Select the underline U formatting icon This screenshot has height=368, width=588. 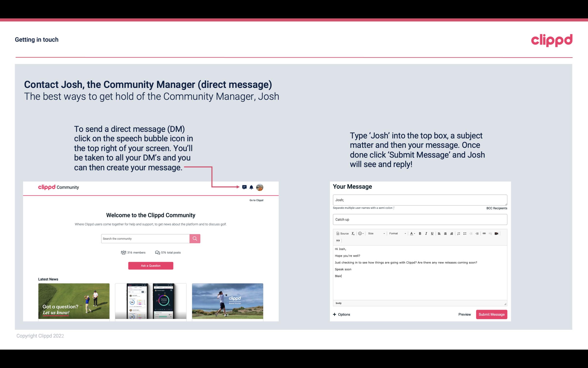point(432,233)
